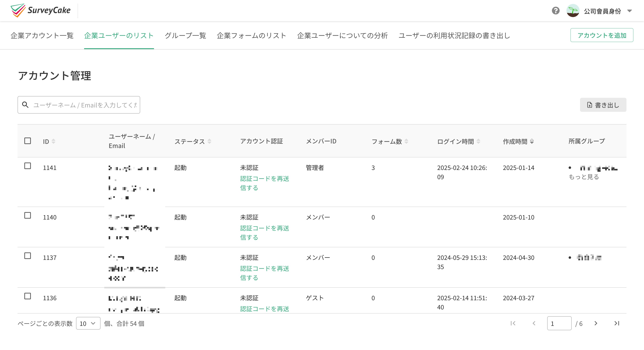Click the 書き出し export button
The image size is (644, 350).
pos(603,105)
